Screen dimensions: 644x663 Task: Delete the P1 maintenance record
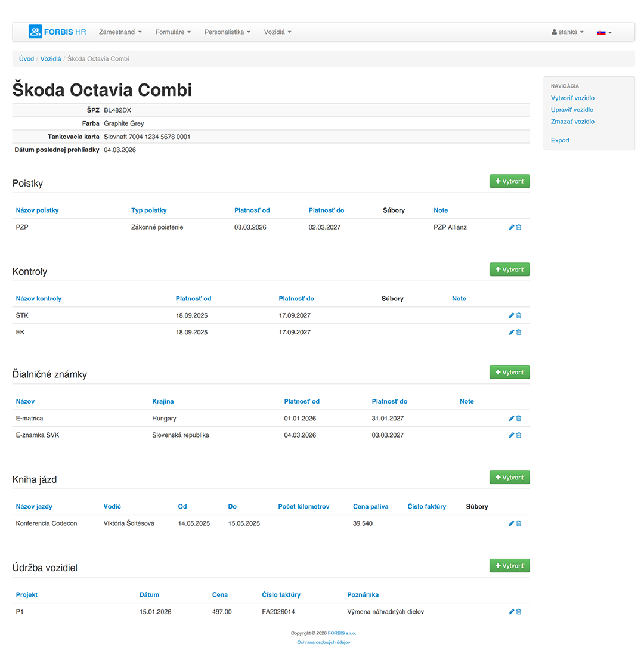(x=519, y=612)
